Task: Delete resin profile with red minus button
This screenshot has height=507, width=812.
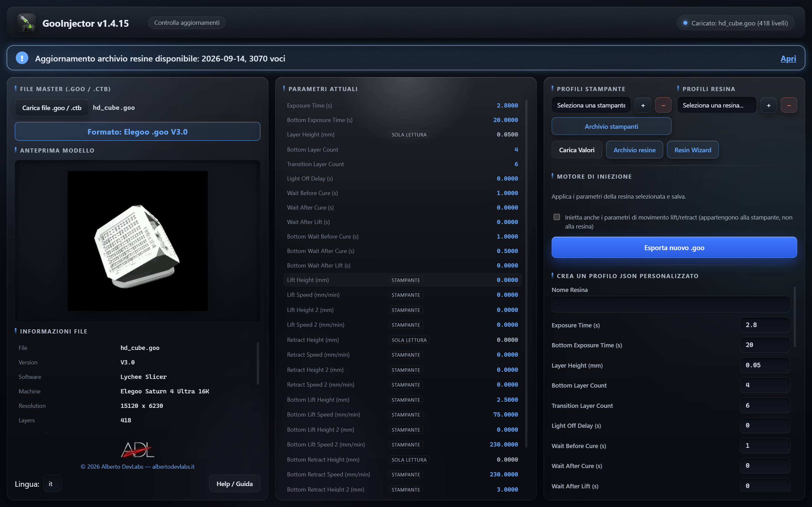Action: 789,105
